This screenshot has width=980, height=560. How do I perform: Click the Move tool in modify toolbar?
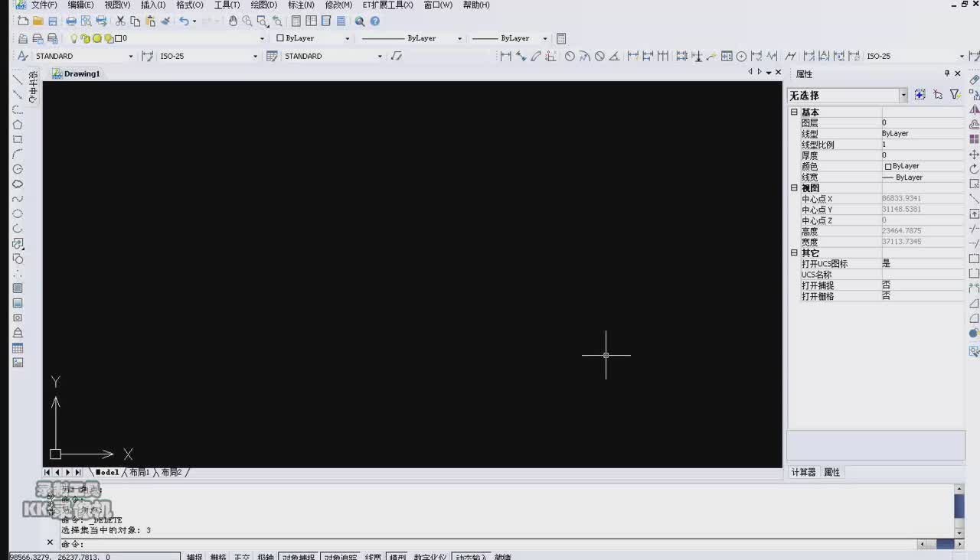(974, 155)
